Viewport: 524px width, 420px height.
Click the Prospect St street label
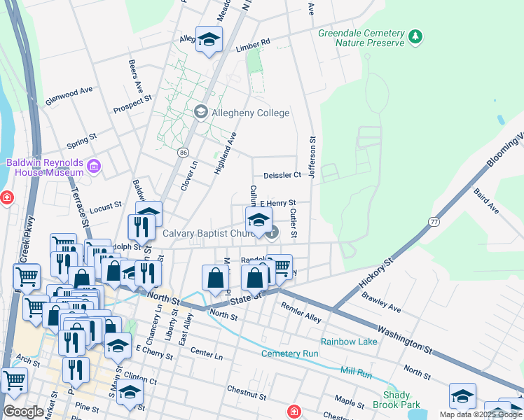click(x=132, y=104)
